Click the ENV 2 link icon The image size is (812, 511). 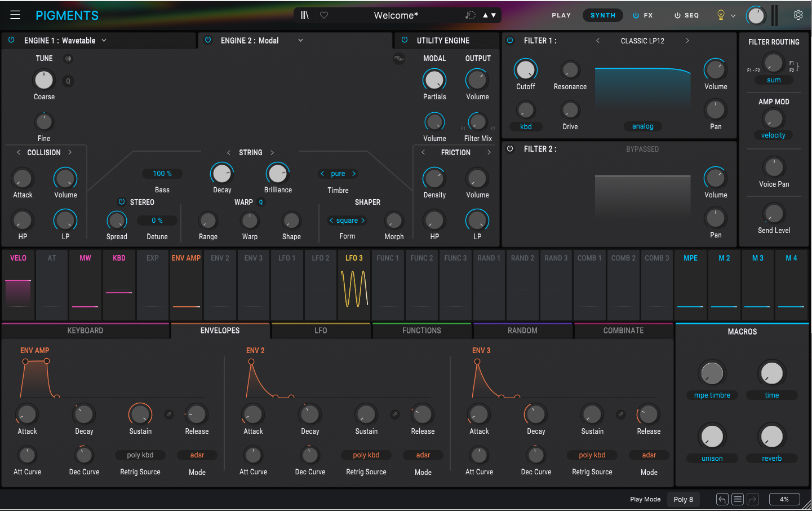(x=395, y=415)
